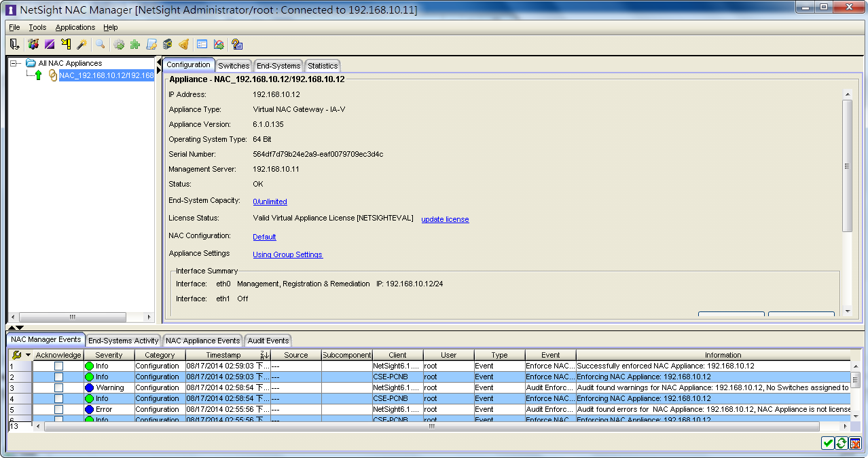Select NAC_192.168.10.12 appliance in tree
Screen dimensions: 868x458
[107, 75]
